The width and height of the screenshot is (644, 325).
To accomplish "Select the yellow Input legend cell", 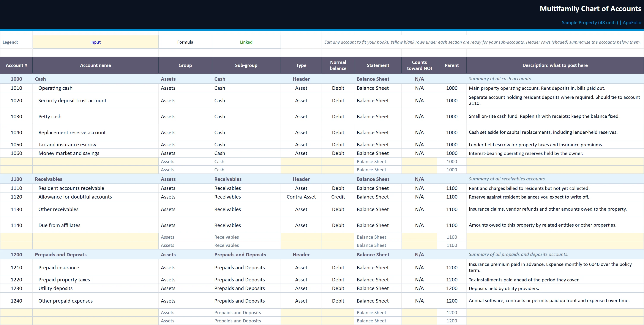I will coord(96,42).
